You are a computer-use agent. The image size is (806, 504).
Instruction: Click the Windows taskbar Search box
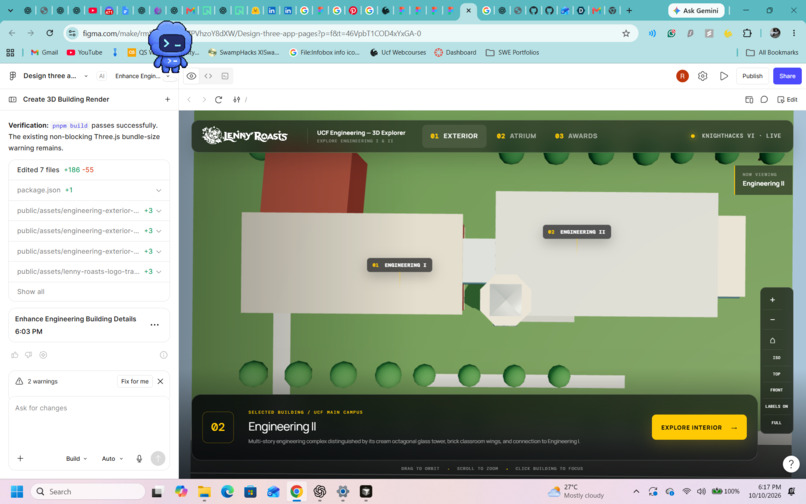pyautogui.click(x=88, y=492)
